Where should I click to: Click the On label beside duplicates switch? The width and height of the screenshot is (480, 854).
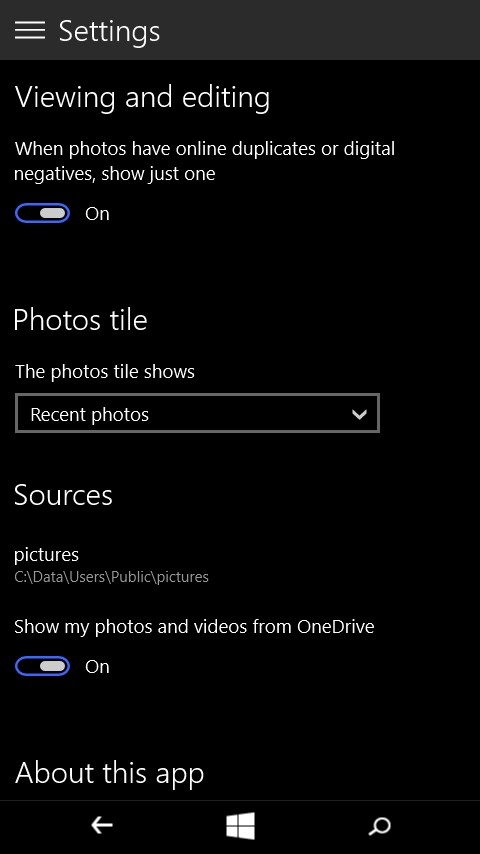pyautogui.click(x=98, y=214)
